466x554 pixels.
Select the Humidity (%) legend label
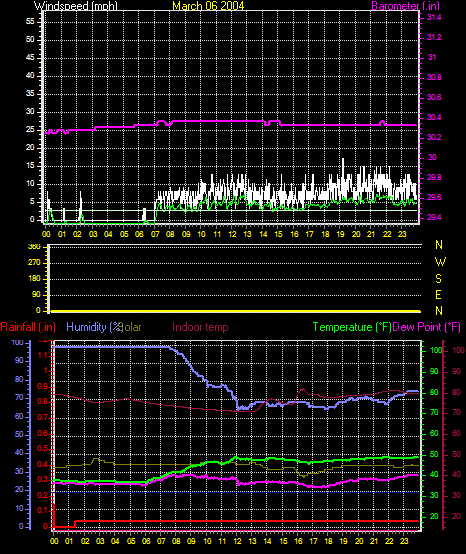click(94, 327)
